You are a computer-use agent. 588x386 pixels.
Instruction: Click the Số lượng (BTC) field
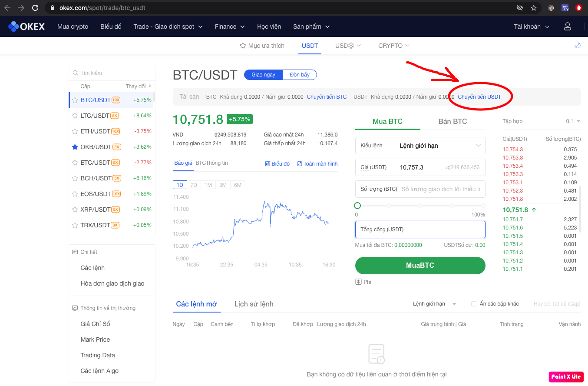click(420, 189)
